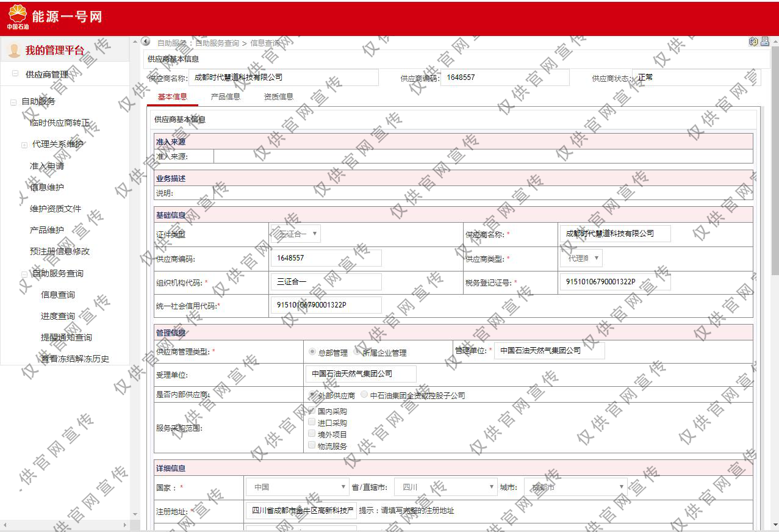Collapse the 自助服务 tree node
Image resolution: width=779 pixels, height=532 pixels.
click(x=13, y=102)
